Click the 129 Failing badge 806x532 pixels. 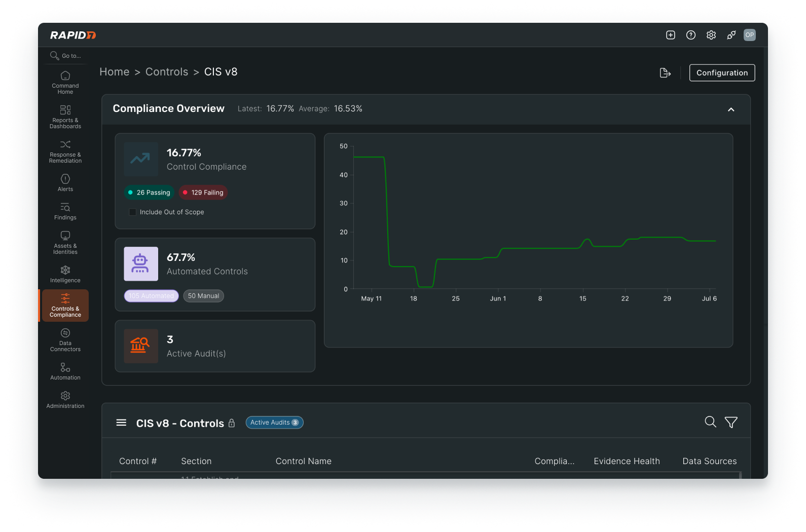click(x=203, y=193)
